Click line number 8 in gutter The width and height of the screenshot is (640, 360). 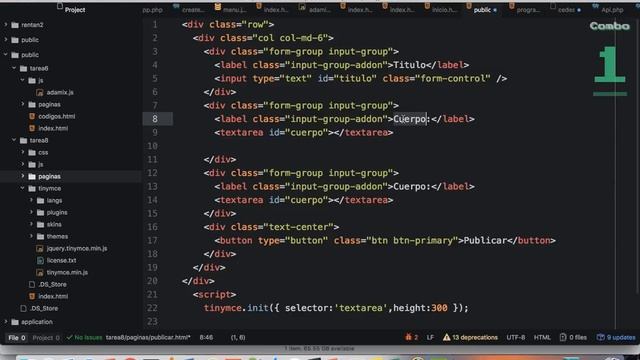(155, 119)
